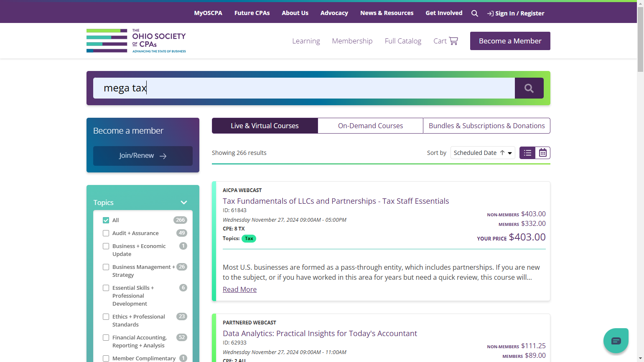Check Business Management + Strategy filter
The image size is (644, 362).
tap(106, 267)
